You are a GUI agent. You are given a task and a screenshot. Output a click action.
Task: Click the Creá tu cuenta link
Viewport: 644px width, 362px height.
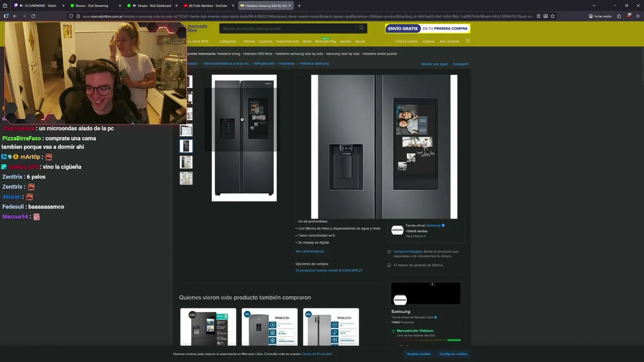click(406, 41)
